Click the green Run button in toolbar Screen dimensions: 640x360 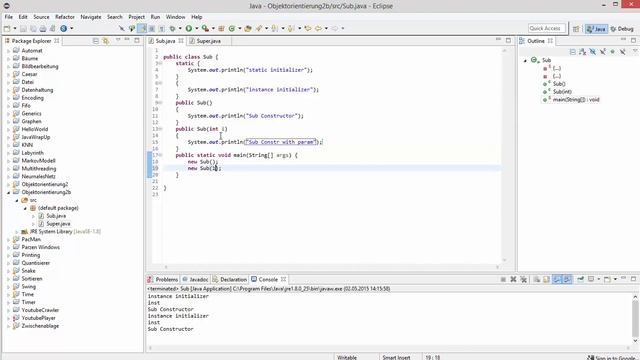189,29
